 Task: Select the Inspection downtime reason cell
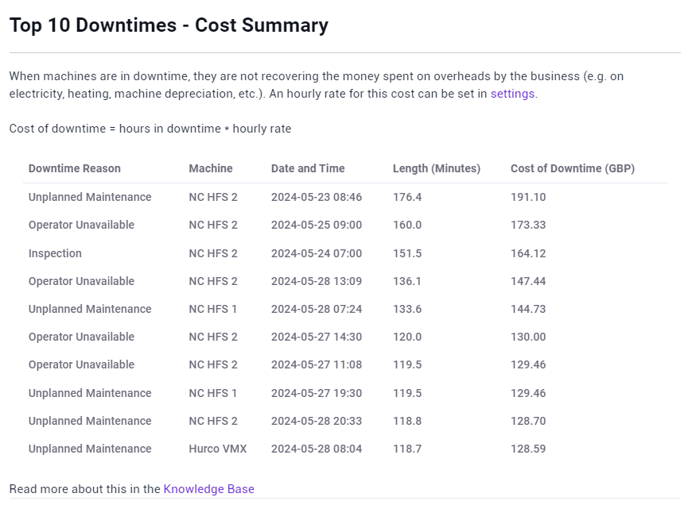click(55, 254)
